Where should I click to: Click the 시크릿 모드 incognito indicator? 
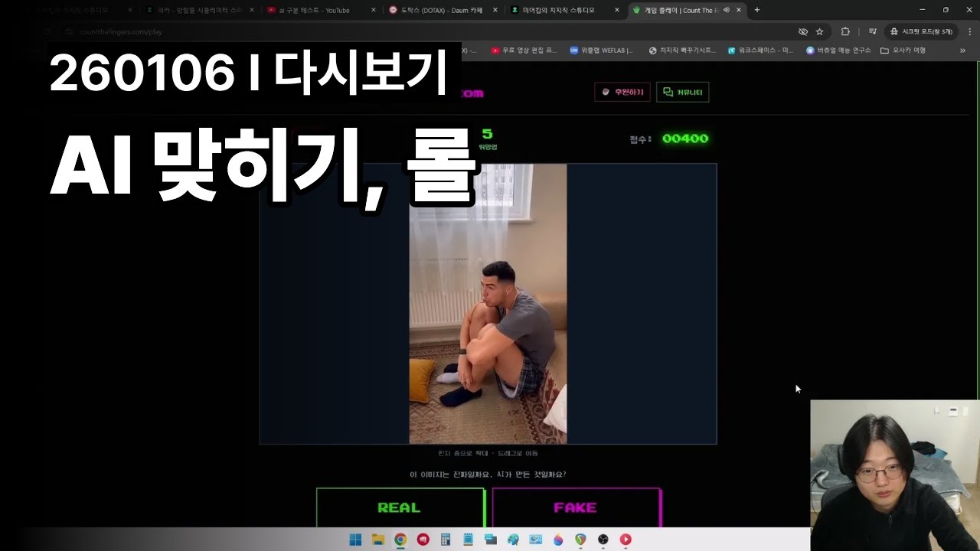click(921, 31)
